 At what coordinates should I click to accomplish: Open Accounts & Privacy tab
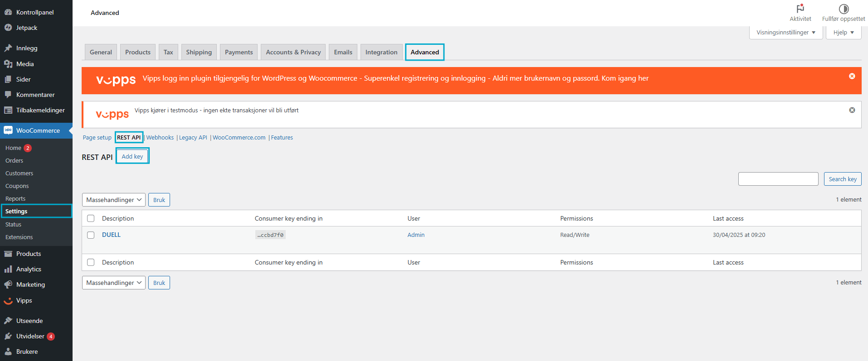[293, 52]
